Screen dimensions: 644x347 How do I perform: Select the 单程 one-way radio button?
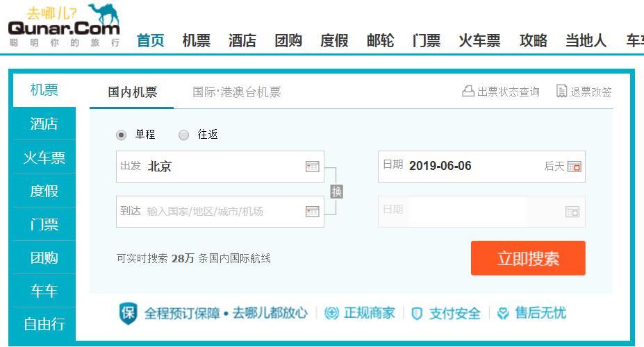(121, 135)
